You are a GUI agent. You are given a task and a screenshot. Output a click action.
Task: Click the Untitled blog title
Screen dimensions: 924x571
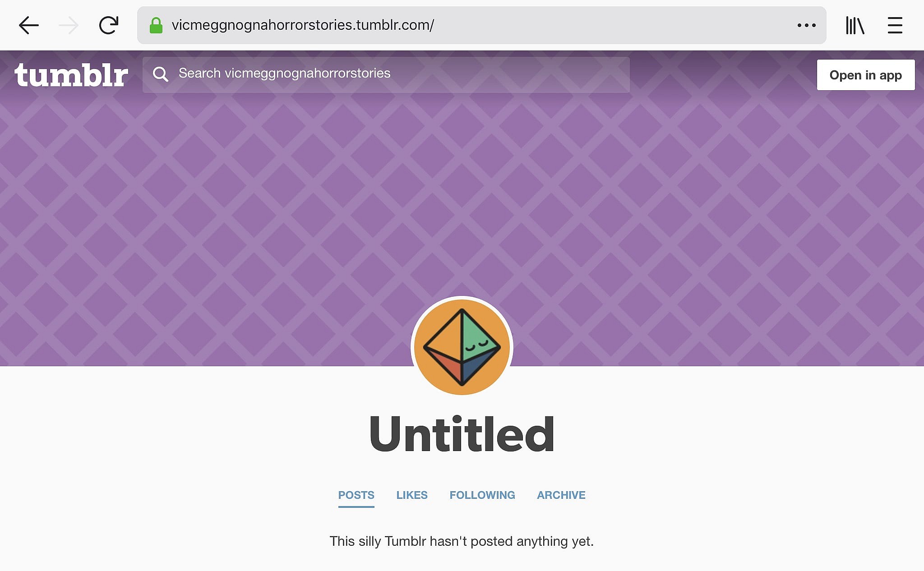click(x=462, y=434)
